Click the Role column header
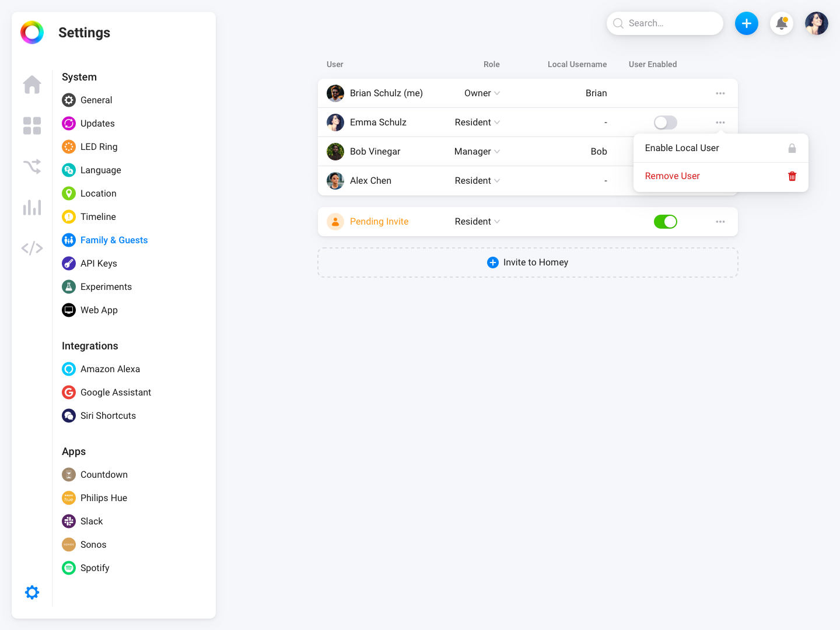 (x=492, y=65)
